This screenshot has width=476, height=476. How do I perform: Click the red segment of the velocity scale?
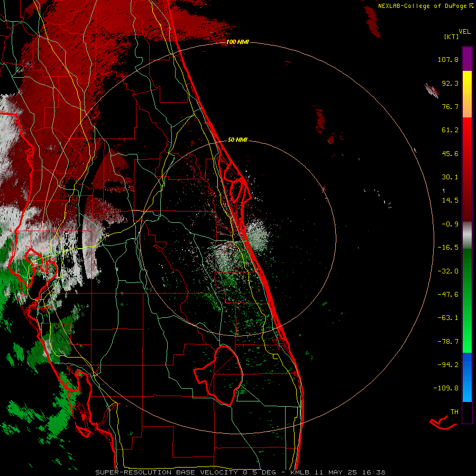click(x=467, y=169)
